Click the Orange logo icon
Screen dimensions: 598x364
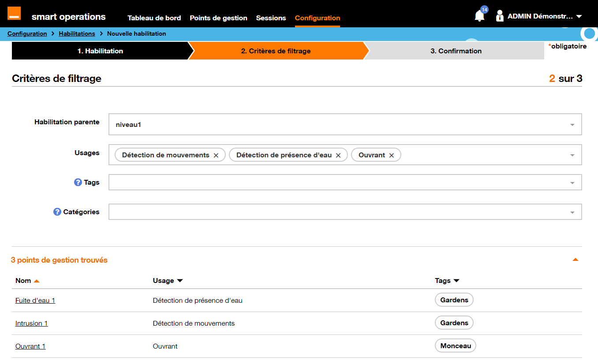14,13
